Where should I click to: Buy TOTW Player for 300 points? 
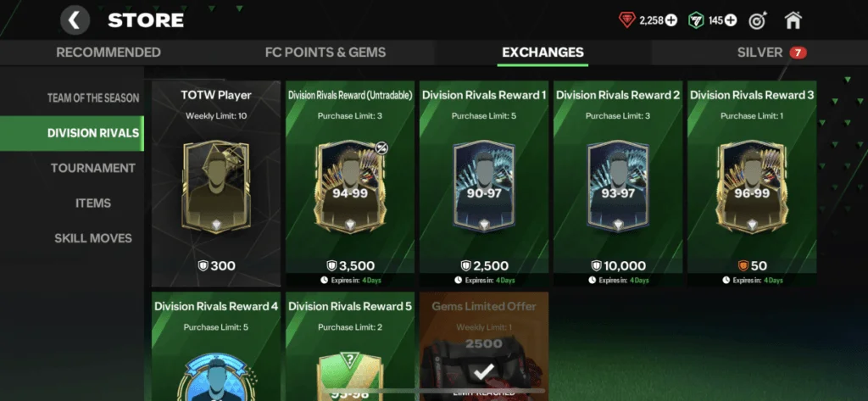[x=216, y=266]
